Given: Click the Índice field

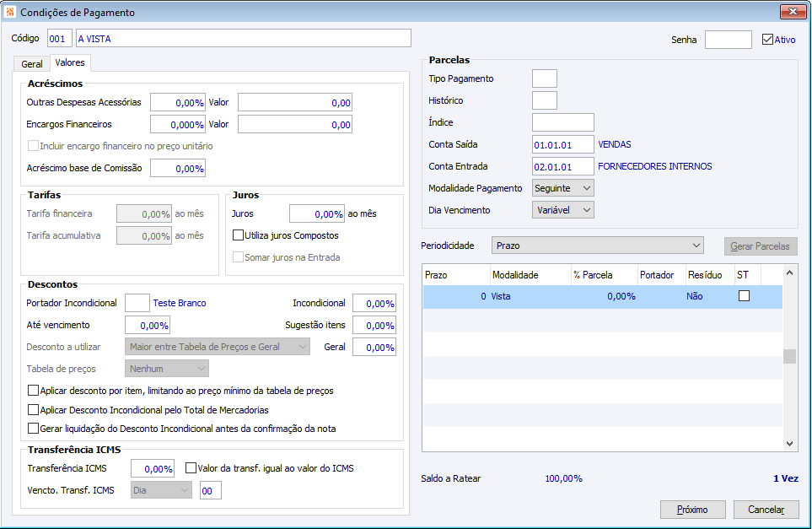Looking at the screenshot, I should click(563, 122).
